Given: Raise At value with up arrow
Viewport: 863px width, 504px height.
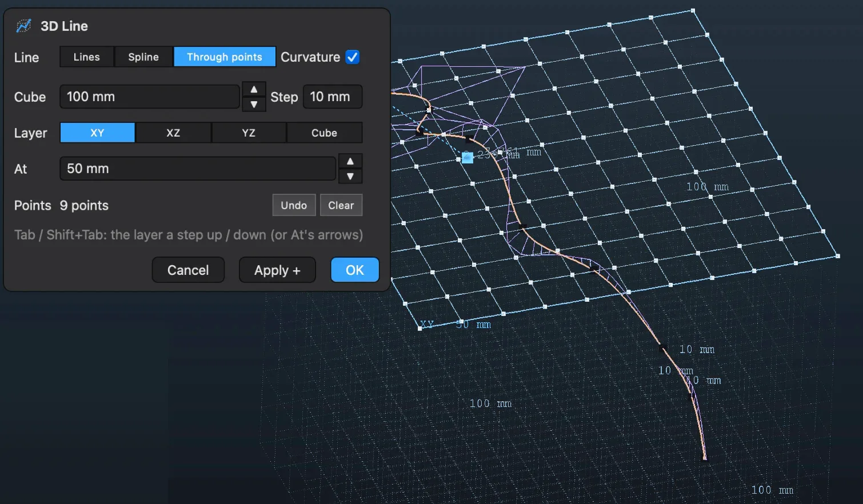Looking at the screenshot, I should click(x=350, y=162).
